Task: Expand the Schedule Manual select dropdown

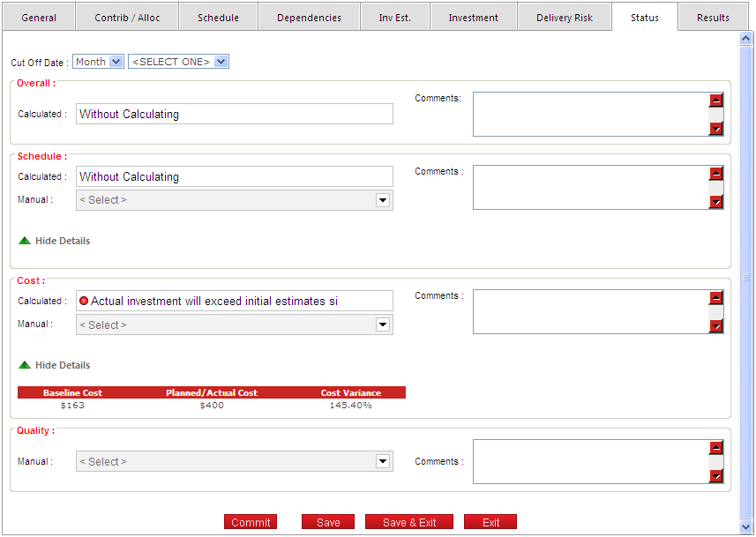Action: coord(383,200)
